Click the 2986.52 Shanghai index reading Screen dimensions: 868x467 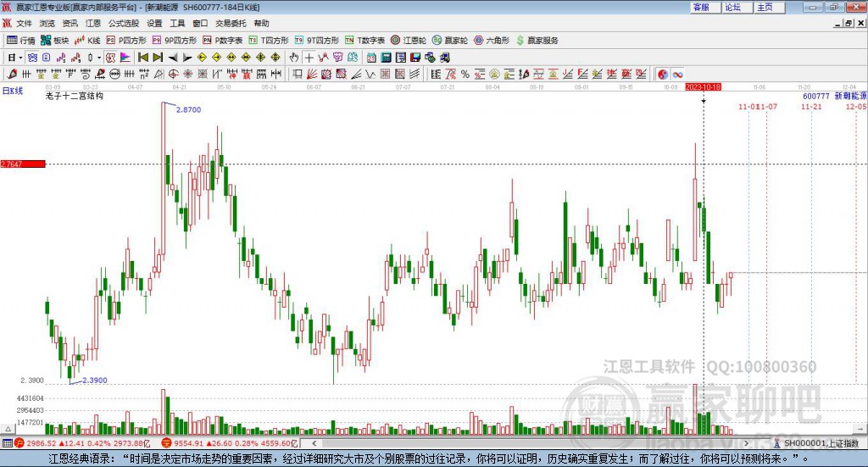[41, 443]
